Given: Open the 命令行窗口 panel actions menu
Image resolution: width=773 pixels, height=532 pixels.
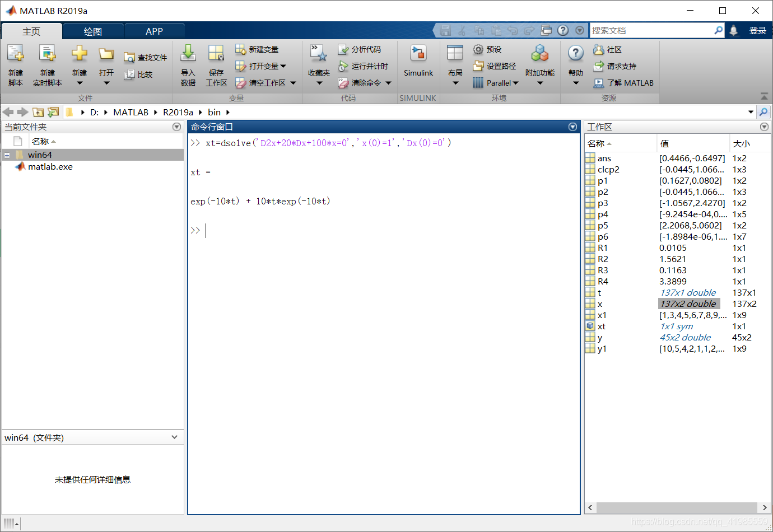Looking at the screenshot, I should click(572, 127).
